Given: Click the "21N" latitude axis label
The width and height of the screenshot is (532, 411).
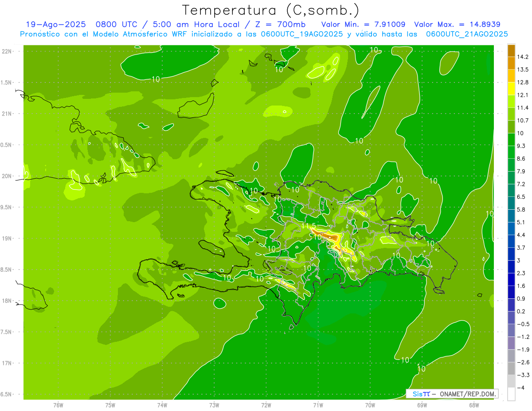Looking at the screenshot, I should tap(7, 114).
